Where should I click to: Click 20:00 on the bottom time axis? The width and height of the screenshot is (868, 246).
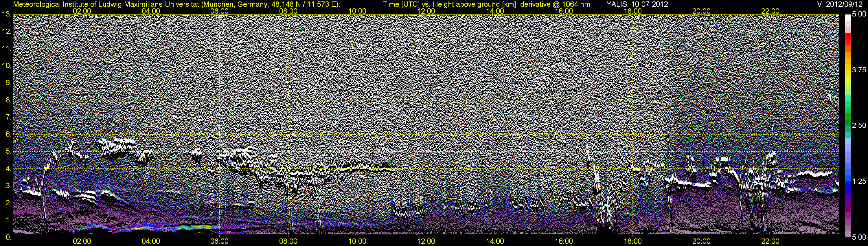[701, 241]
